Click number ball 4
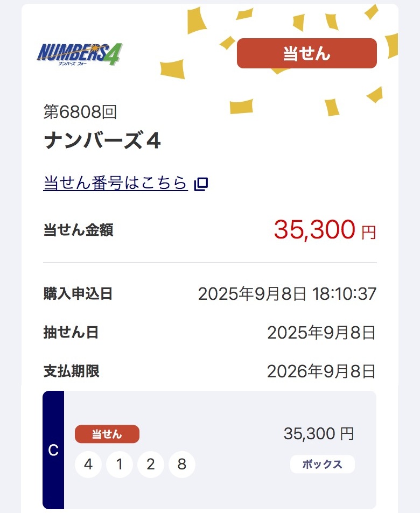The image size is (420, 513). point(88,464)
